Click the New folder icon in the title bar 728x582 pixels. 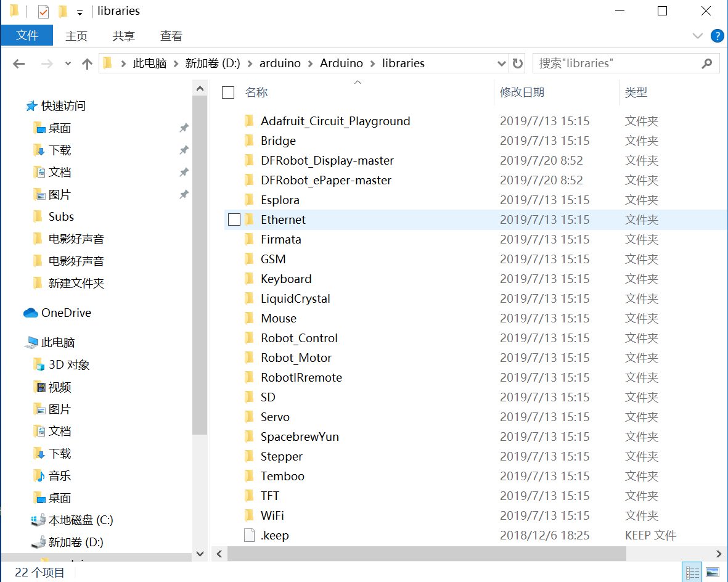point(63,10)
